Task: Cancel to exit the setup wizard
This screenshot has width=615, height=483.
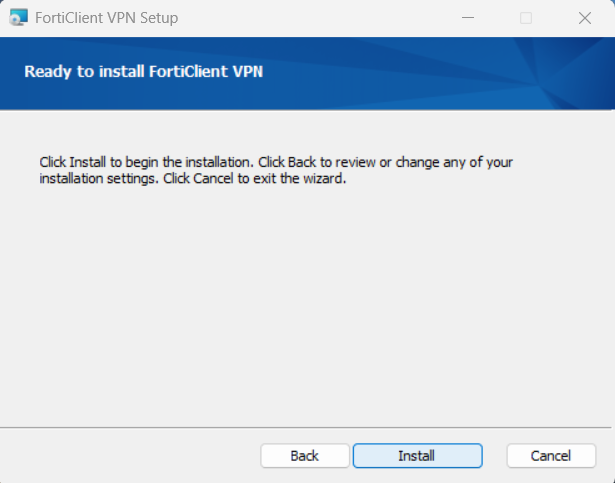Action: coord(551,456)
